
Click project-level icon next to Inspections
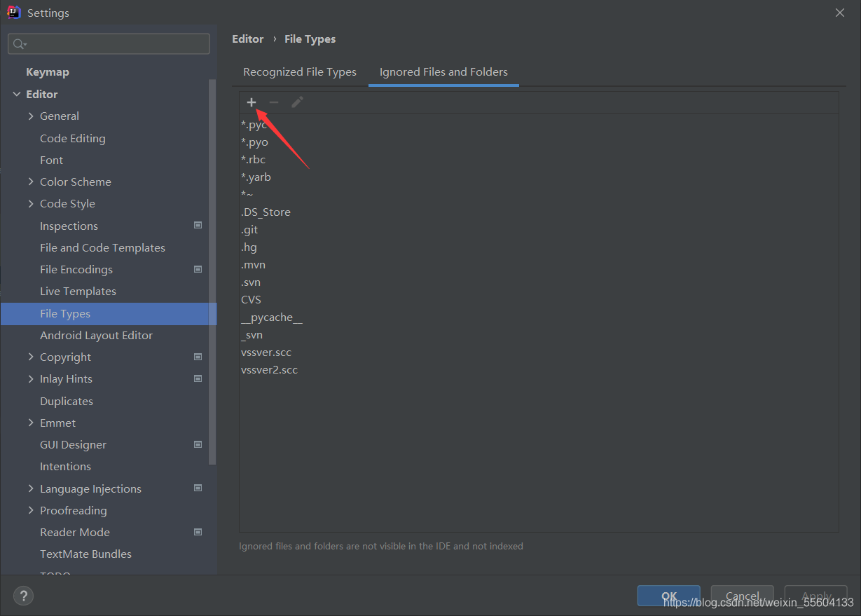[198, 226]
